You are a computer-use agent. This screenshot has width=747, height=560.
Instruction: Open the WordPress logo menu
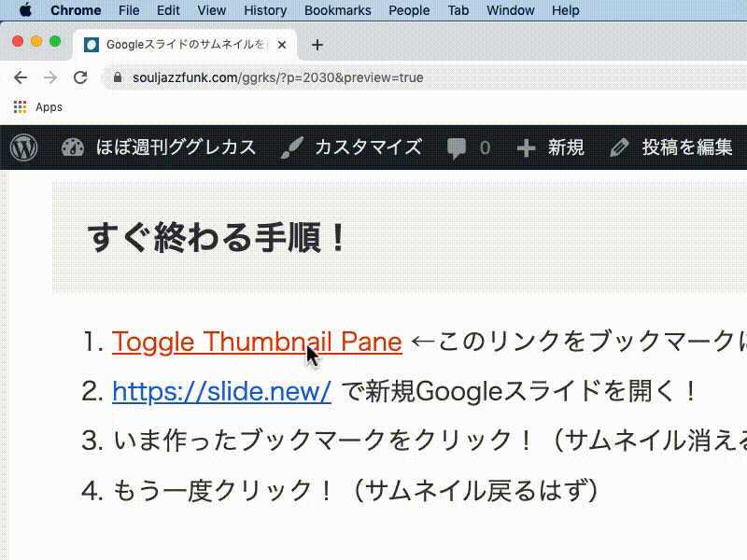tap(23, 147)
